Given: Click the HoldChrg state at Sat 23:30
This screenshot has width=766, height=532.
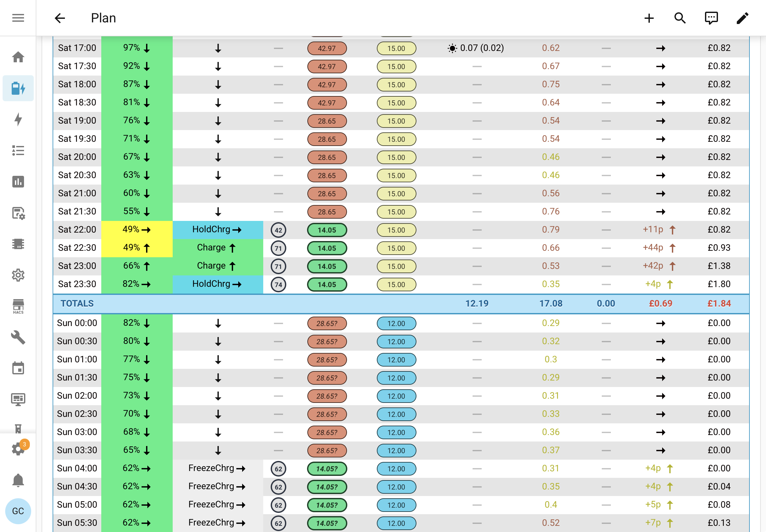Looking at the screenshot, I should tap(218, 284).
